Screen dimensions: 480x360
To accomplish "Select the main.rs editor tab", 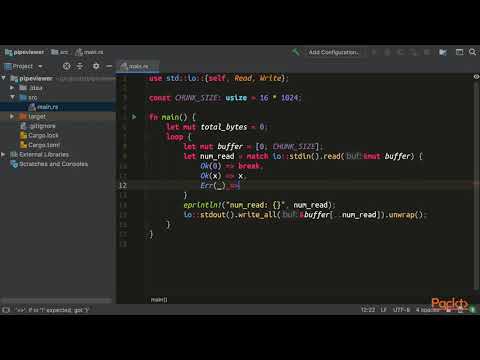I will pos(138,66).
